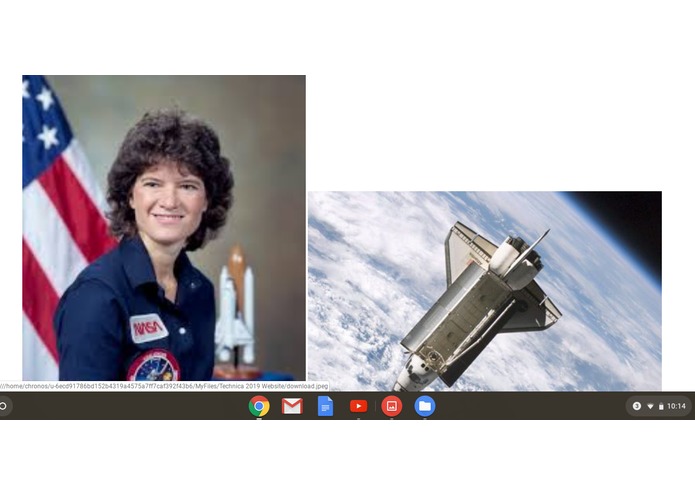Open the Wi-Fi status icon
Viewport: 695px width, 494px height.
pyautogui.click(x=650, y=406)
